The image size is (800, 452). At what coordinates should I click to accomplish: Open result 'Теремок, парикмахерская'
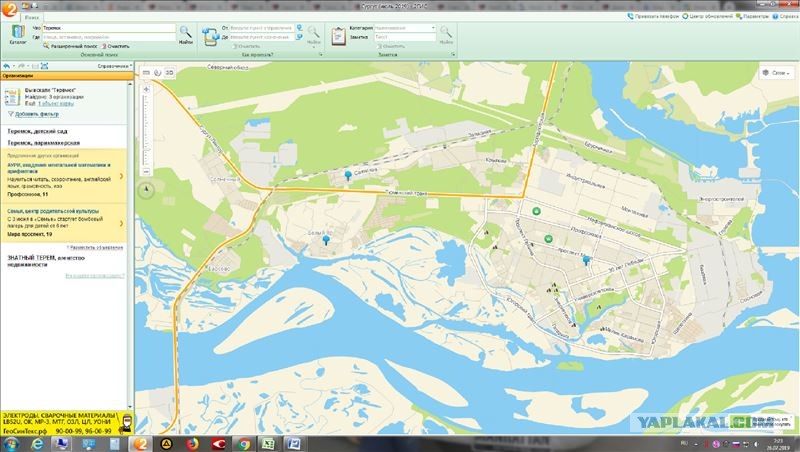click(x=44, y=143)
